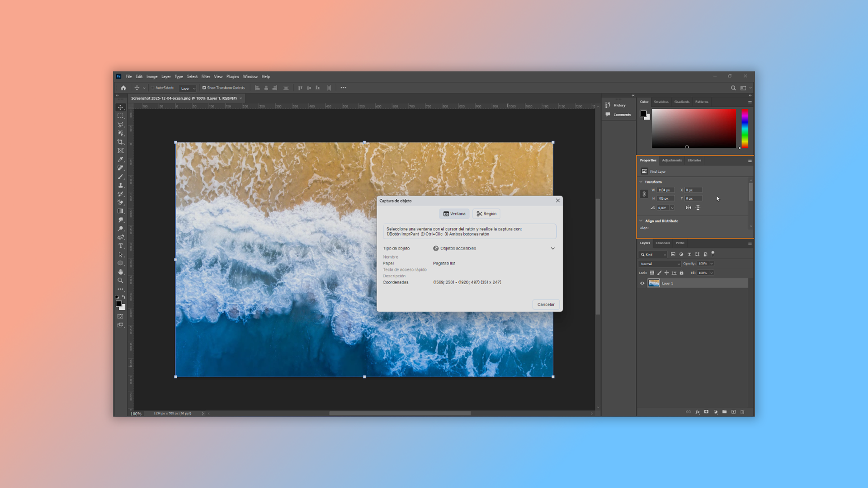Enable the Auto-Select checkbox

click(153, 88)
